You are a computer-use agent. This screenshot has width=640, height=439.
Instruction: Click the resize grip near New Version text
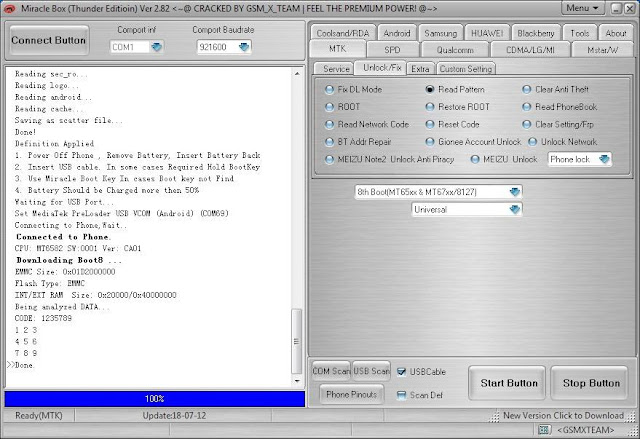(494, 417)
